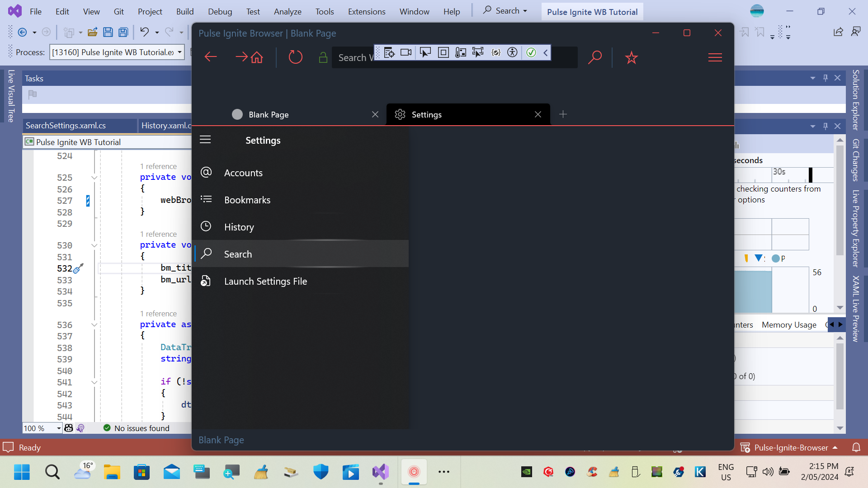Click the accessibility scan debug icon
Viewport: 868px width, 488px height.
click(x=512, y=52)
